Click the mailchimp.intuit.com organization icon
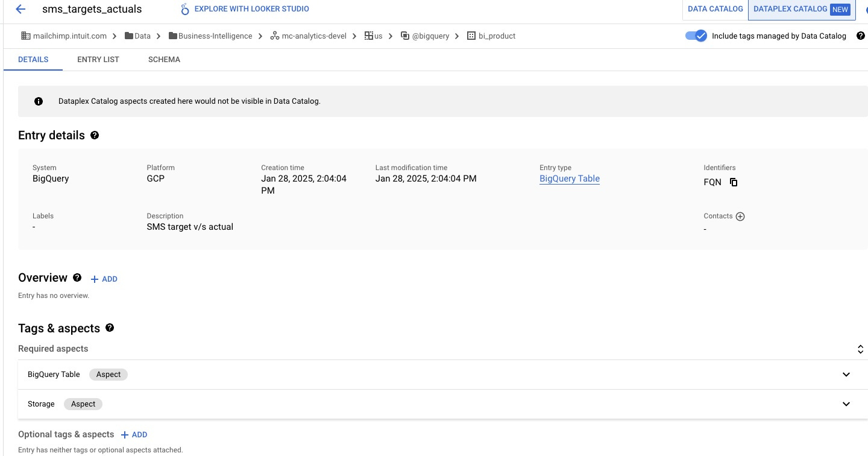This screenshot has height=456, width=868. [25, 36]
